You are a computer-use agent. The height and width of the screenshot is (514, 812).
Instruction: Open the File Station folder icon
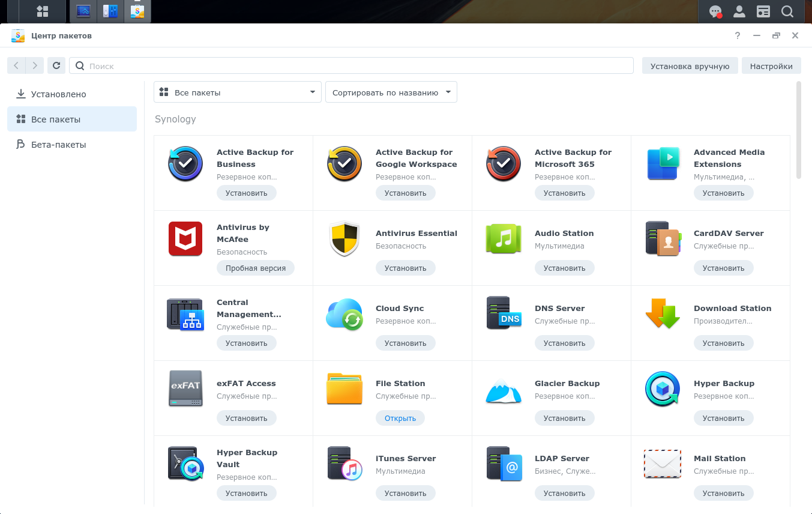(x=344, y=389)
